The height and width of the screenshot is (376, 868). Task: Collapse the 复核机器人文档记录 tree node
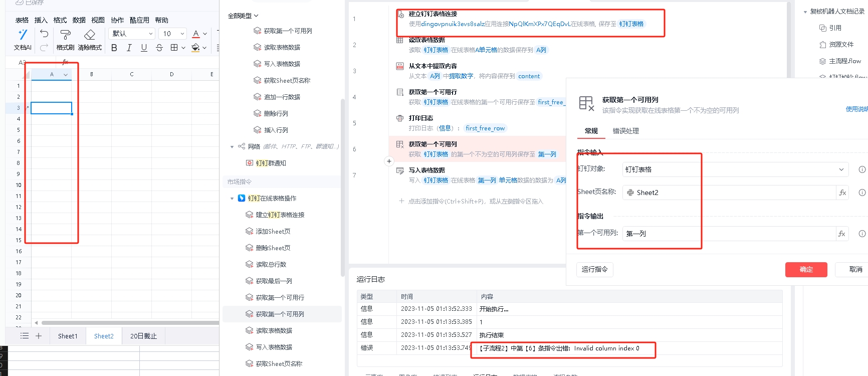click(805, 12)
